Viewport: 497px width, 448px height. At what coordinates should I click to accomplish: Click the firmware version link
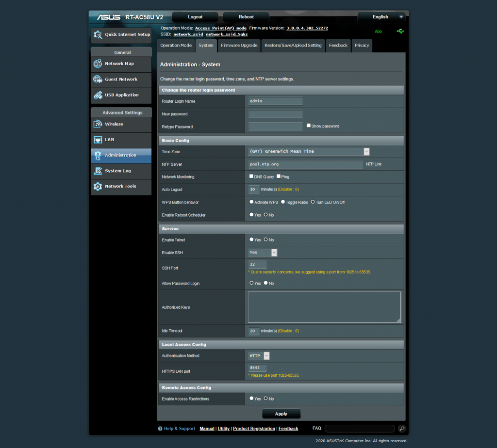click(x=307, y=28)
